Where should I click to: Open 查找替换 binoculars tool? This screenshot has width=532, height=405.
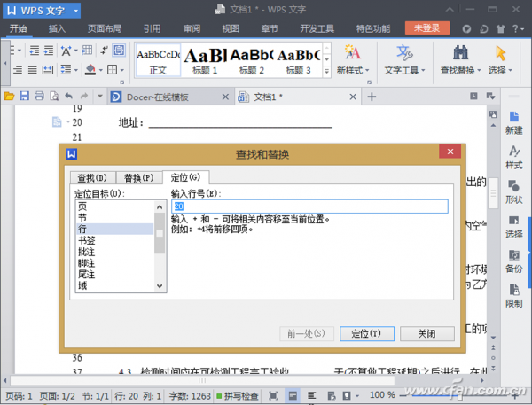coord(460,59)
